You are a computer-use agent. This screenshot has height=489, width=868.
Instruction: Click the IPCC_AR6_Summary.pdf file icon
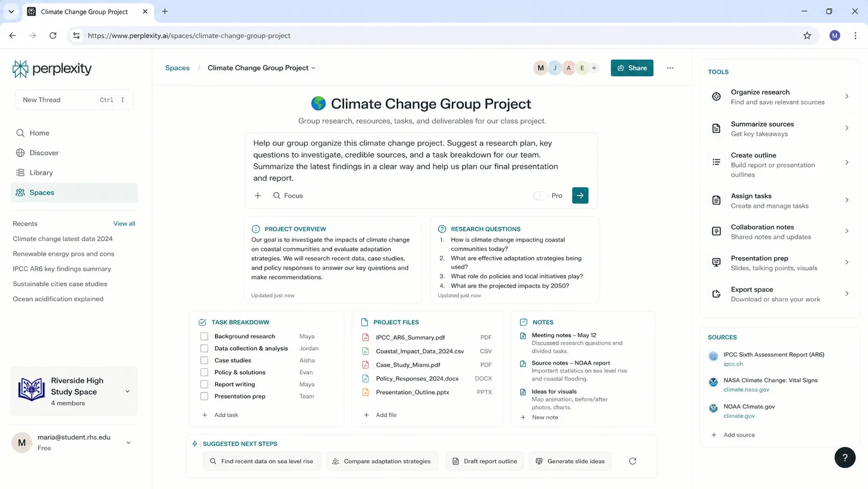pyautogui.click(x=365, y=337)
